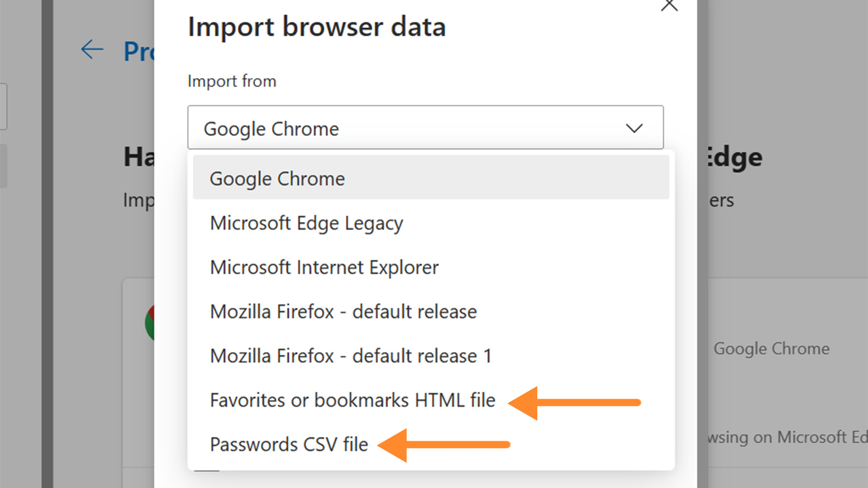This screenshot has width=868, height=488.
Task: Select Mozilla Firefox - default release 1
Action: click(351, 356)
